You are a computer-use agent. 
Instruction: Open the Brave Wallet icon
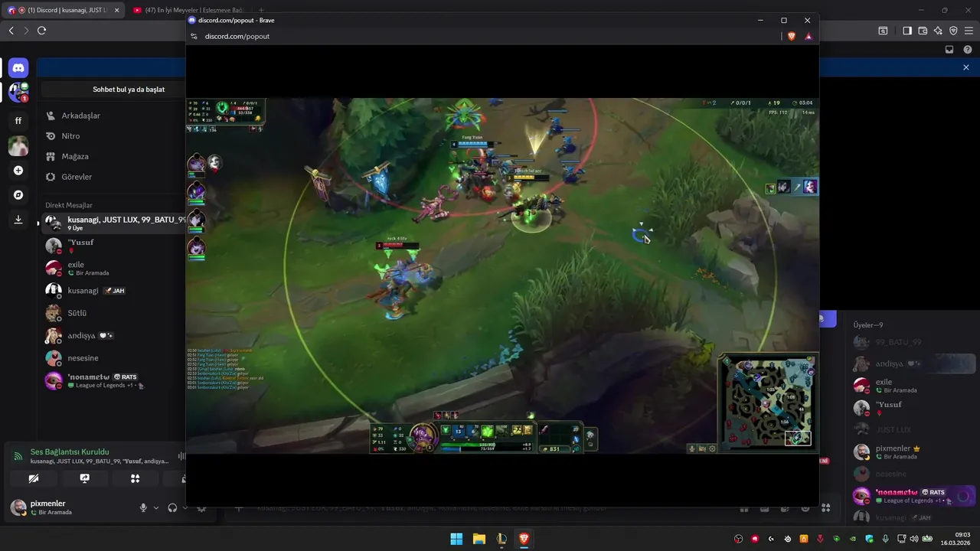tap(923, 31)
